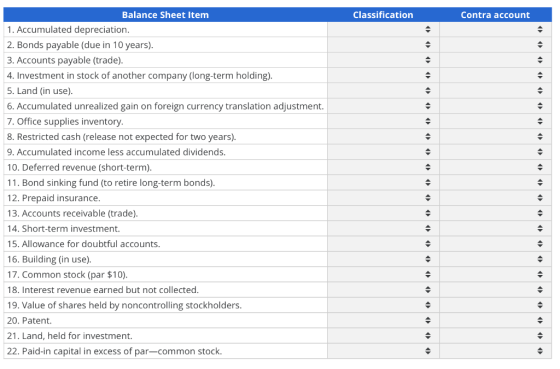The image size is (560, 369).
Task: Select Classification for Land, held for investment
Action: [x=383, y=336]
